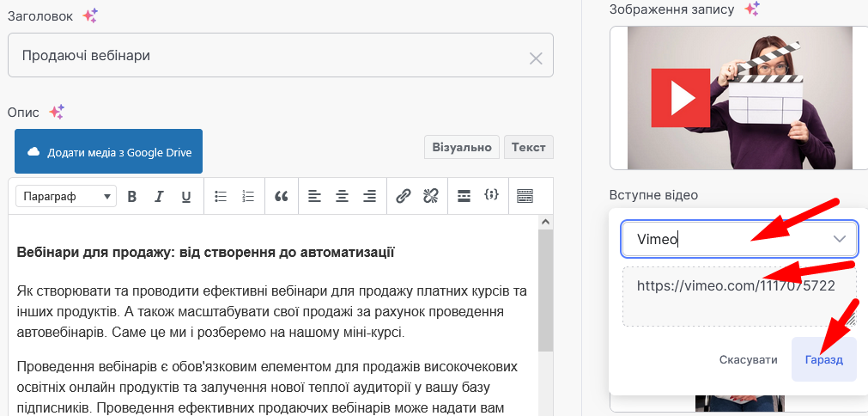Viewport: 868px width, 416px height.
Task: Open the Параграф format dropdown
Action: point(66,196)
